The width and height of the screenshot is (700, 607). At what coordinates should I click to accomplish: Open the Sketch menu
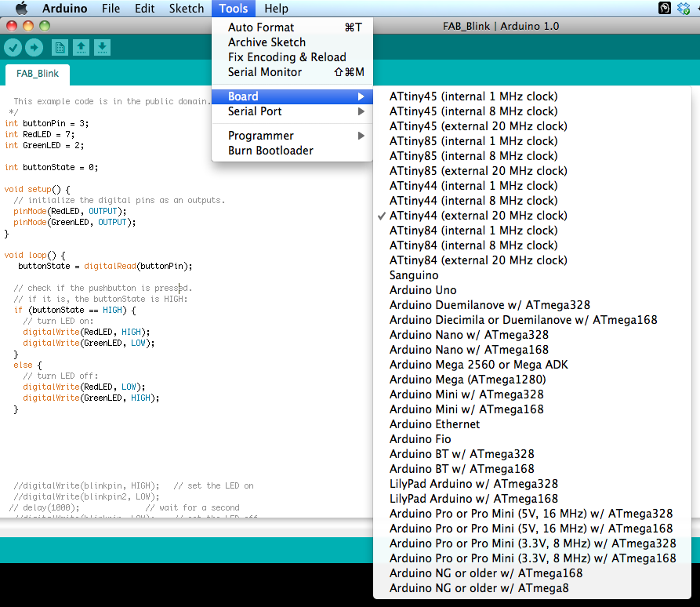(186, 8)
